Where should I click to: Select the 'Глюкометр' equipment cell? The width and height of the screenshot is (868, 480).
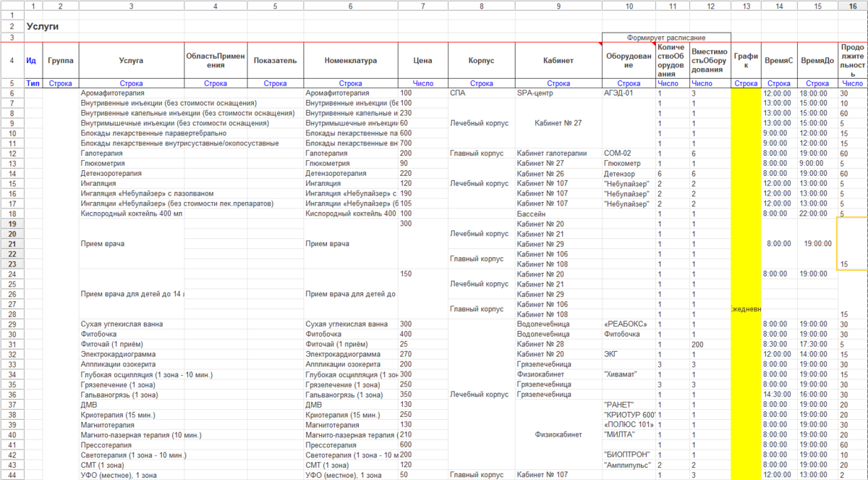[629, 164]
